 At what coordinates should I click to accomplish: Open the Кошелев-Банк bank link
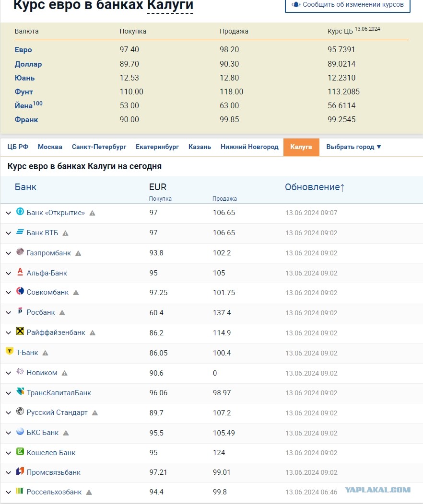coord(51,453)
